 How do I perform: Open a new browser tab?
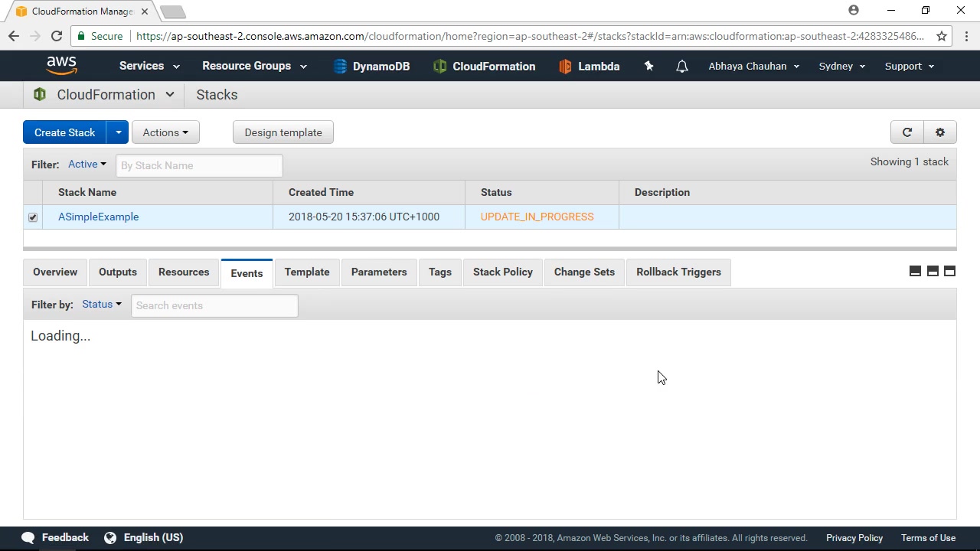tap(173, 11)
